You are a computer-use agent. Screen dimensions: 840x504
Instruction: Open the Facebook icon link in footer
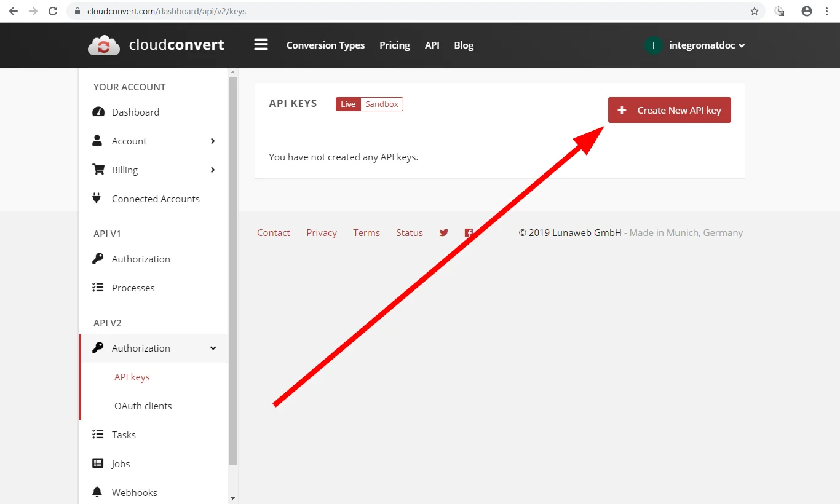pos(469,232)
